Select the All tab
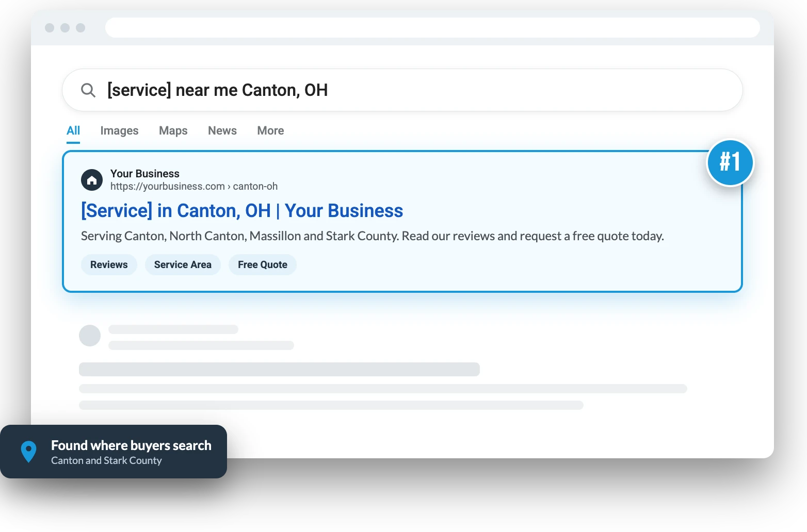The width and height of the screenshot is (807, 532). point(73,130)
